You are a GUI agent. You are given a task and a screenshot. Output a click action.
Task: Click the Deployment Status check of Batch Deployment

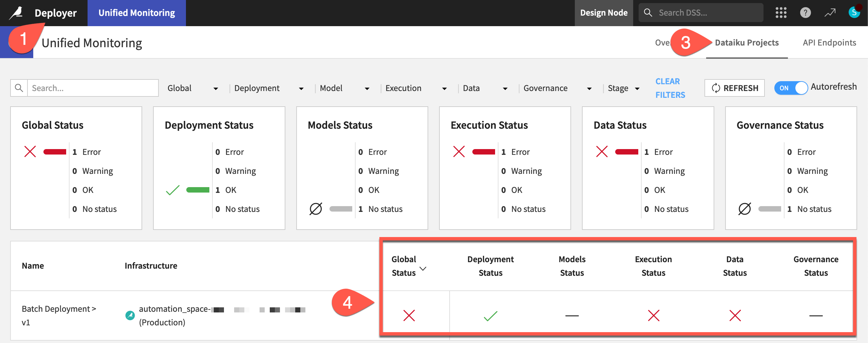click(x=491, y=316)
